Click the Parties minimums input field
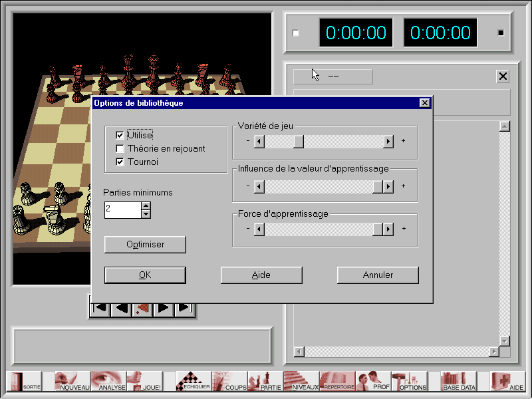 pos(123,210)
